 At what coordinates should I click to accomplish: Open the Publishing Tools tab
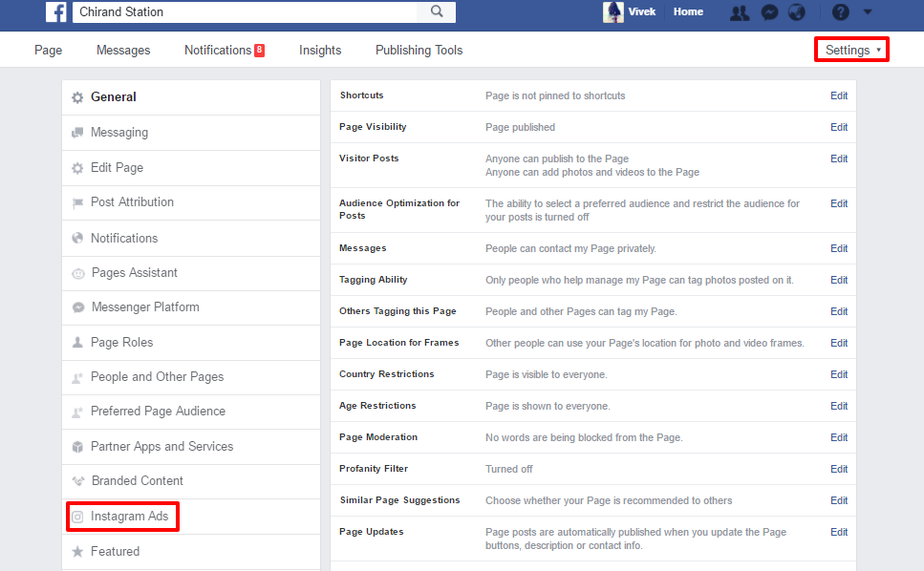coord(419,50)
